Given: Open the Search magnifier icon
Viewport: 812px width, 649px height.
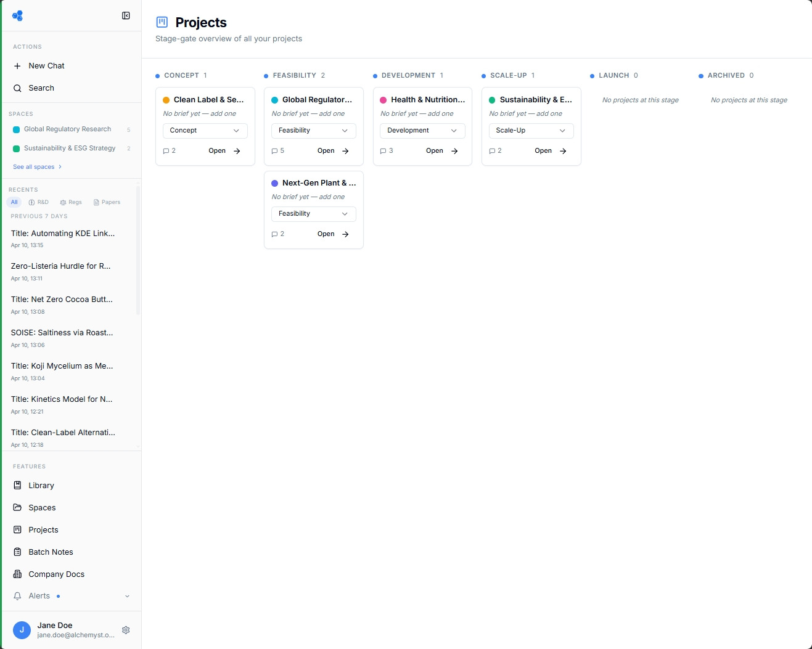Looking at the screenshot, I should [17, 88].
